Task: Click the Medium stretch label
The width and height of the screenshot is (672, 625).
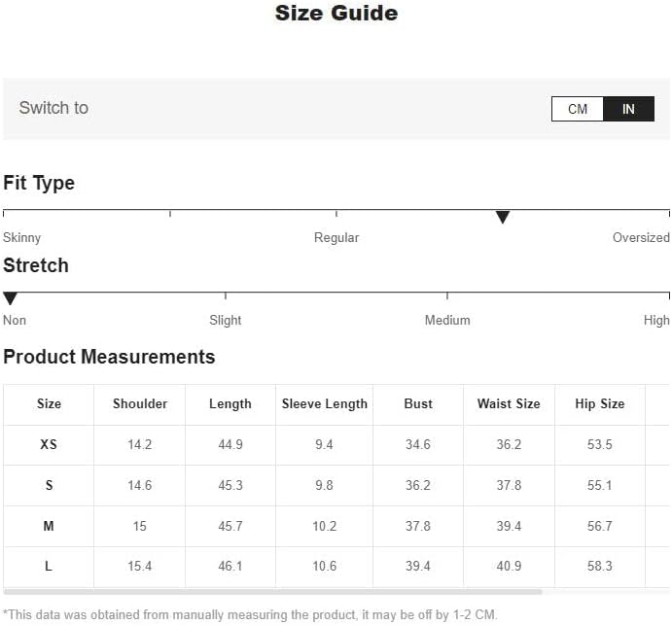Action: click(447, 321)
